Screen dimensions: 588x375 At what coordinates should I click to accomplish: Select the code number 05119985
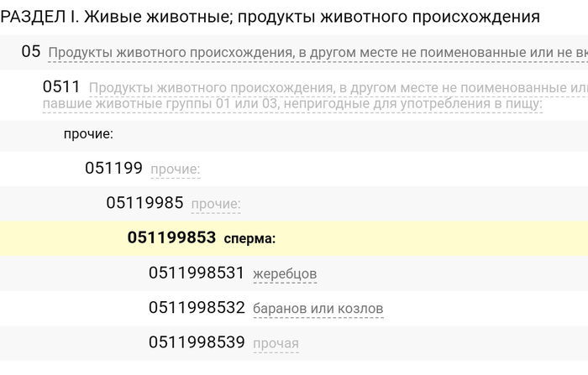click(x=145, y=203)
